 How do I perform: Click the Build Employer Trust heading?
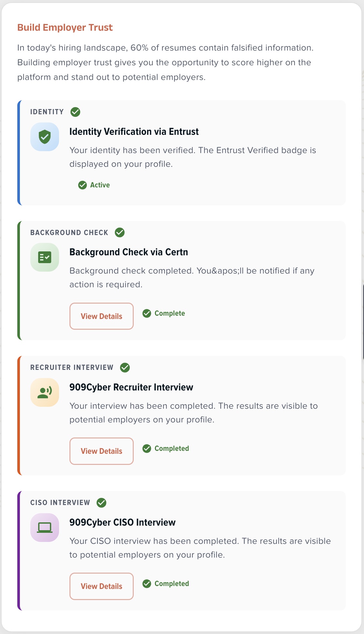click(x=65, y=27)
